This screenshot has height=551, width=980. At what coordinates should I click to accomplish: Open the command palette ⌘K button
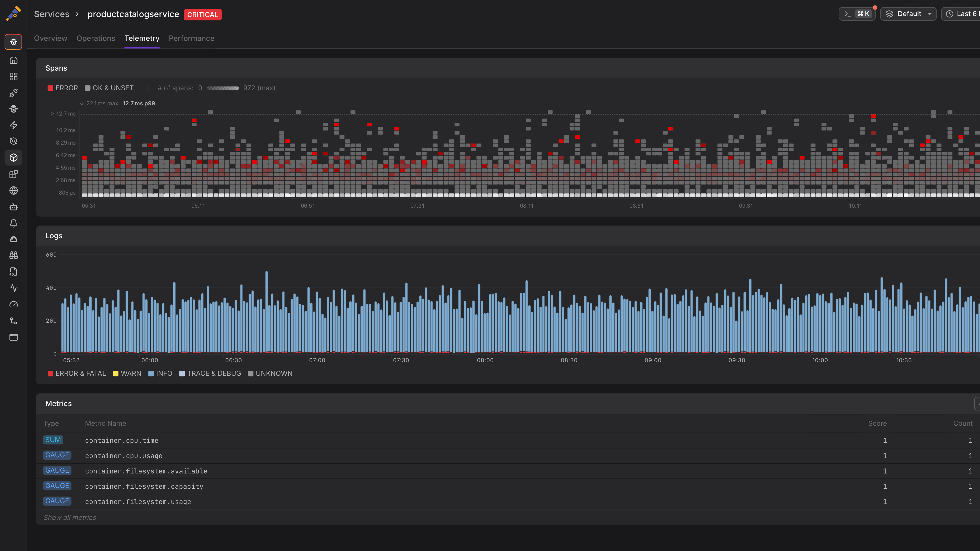tap(857, 14)
